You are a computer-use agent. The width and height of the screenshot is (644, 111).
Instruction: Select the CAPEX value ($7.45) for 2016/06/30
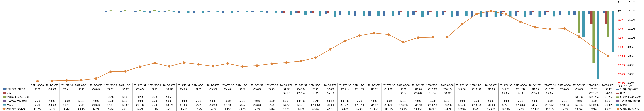[330, 89]
